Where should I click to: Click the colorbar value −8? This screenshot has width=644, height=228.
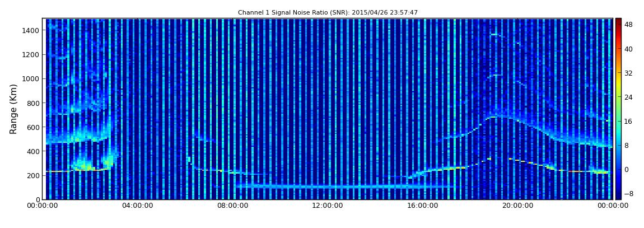click(x=628, y=193)
